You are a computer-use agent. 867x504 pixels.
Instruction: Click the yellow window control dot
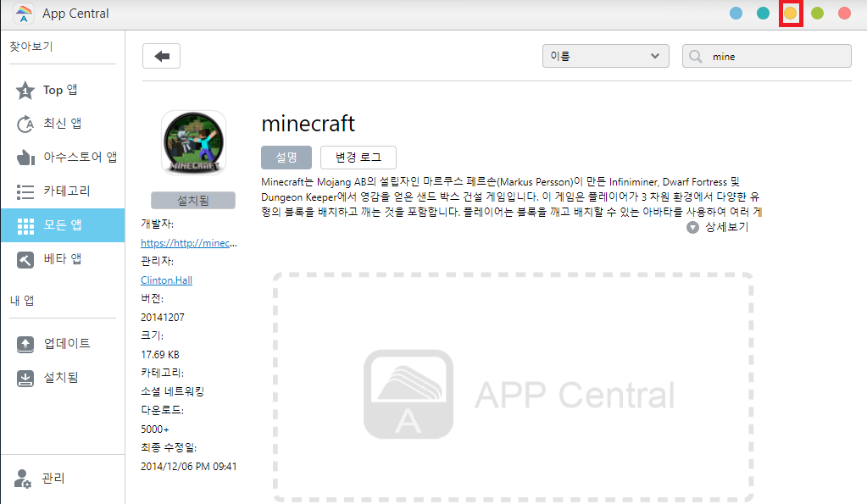[x=790, y=14]
